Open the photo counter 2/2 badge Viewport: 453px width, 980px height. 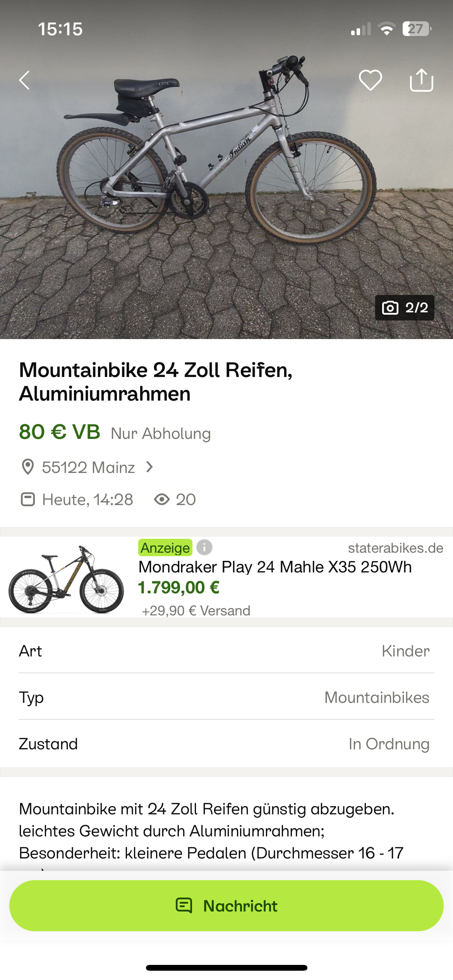pyautogui.click(x=404, y=308)
